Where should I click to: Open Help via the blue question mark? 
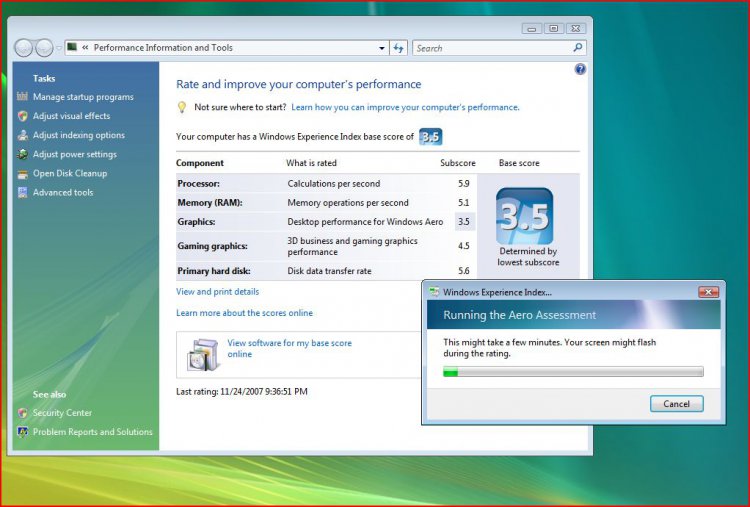[x=580, y=69]
